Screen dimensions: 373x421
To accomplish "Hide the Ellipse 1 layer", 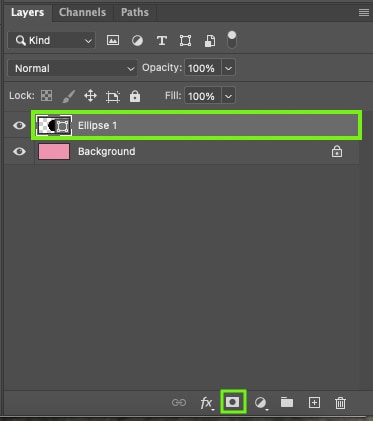I will click(x=19, y=125).
